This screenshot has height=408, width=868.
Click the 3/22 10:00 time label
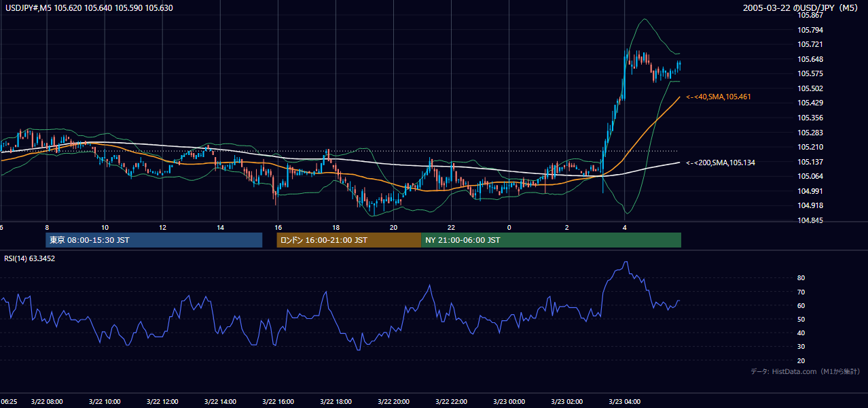tap(105, 402)
